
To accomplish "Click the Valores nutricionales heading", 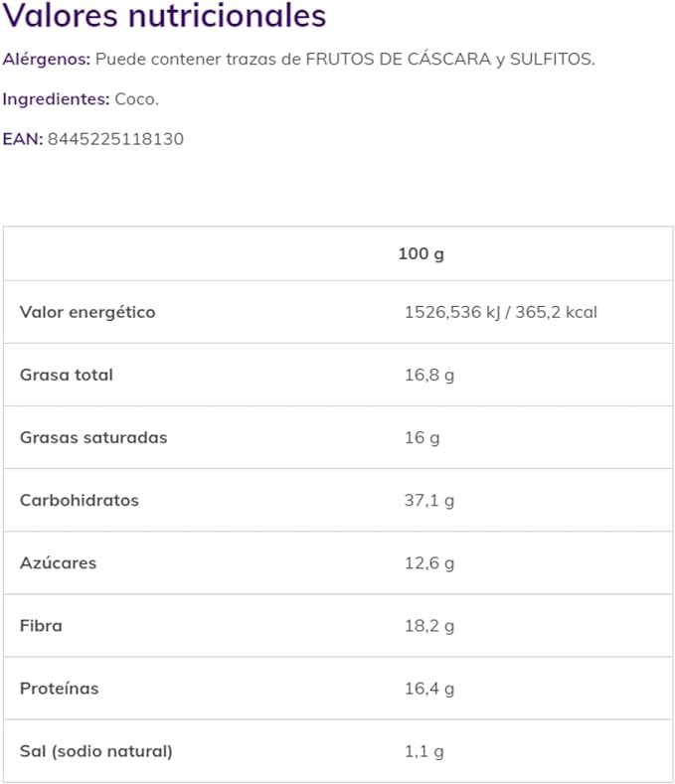I will (164, 15).
